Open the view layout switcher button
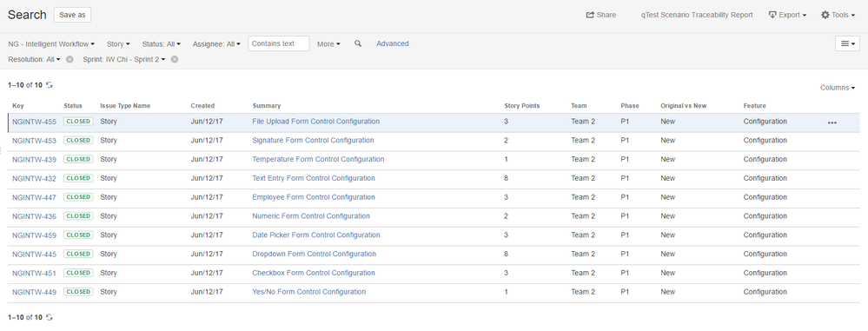The height and width of the screenshot is (331, 868). point(847,43)
